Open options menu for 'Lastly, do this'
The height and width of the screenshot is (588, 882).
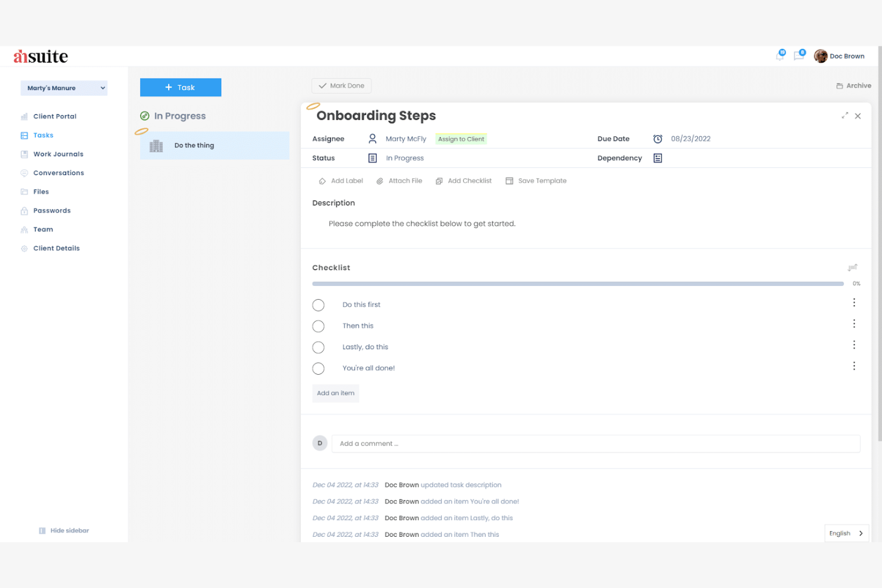coord(854,344)
